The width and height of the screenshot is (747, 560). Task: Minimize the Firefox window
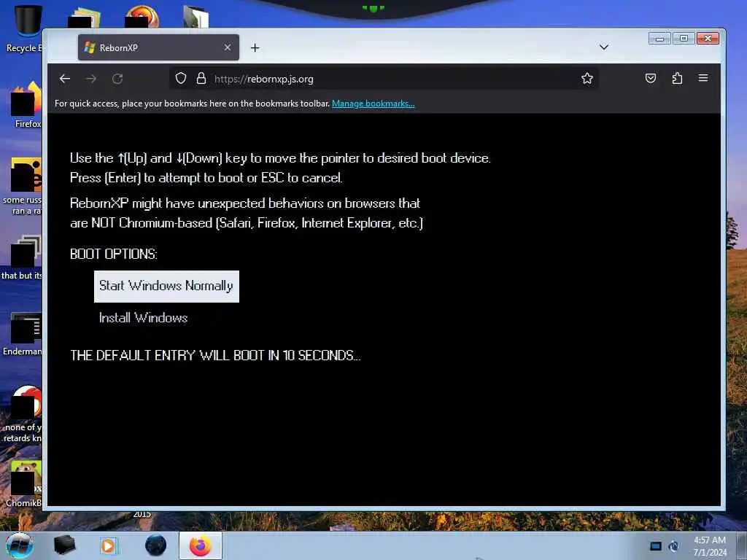coord(659,39)
